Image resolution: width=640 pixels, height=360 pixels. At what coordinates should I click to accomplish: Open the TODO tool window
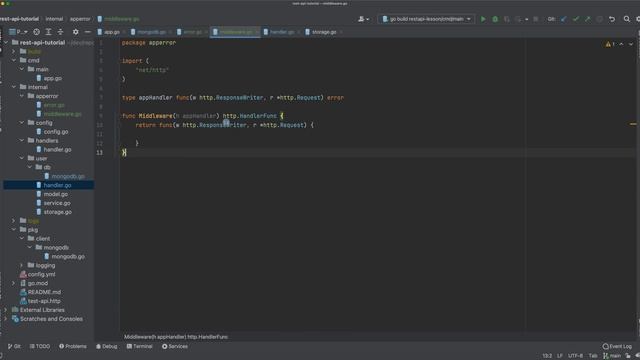(40, 346)
